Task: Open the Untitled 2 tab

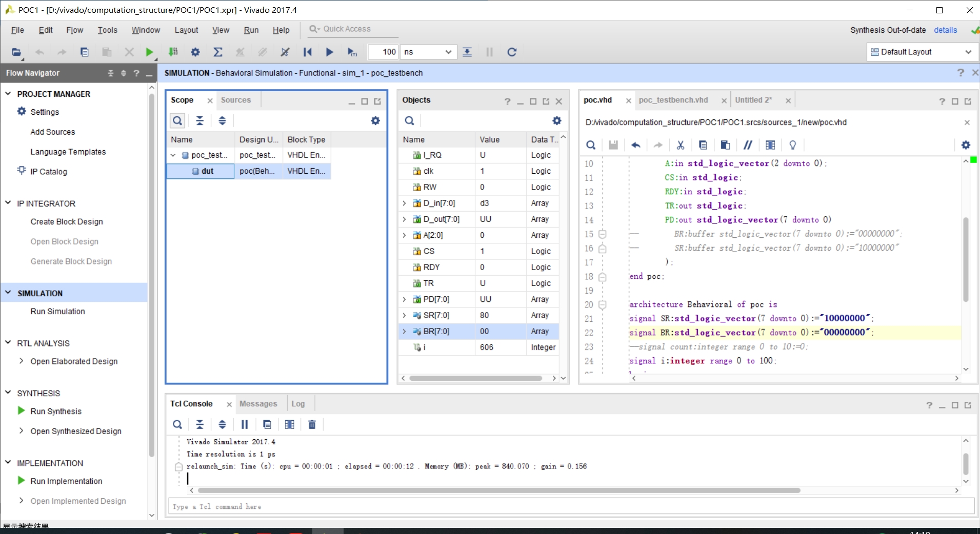Action: click(x=753, y=100)
